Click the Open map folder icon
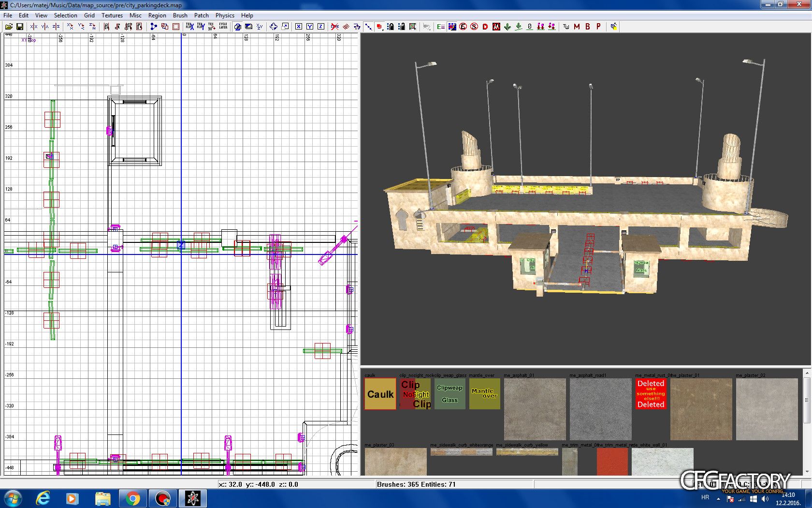 coord(9,27)
